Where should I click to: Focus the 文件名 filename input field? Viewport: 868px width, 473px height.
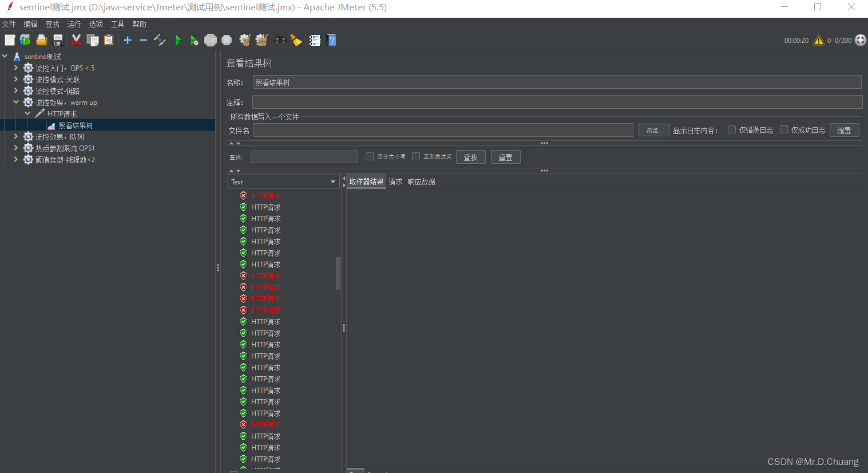tap(443, 130)
